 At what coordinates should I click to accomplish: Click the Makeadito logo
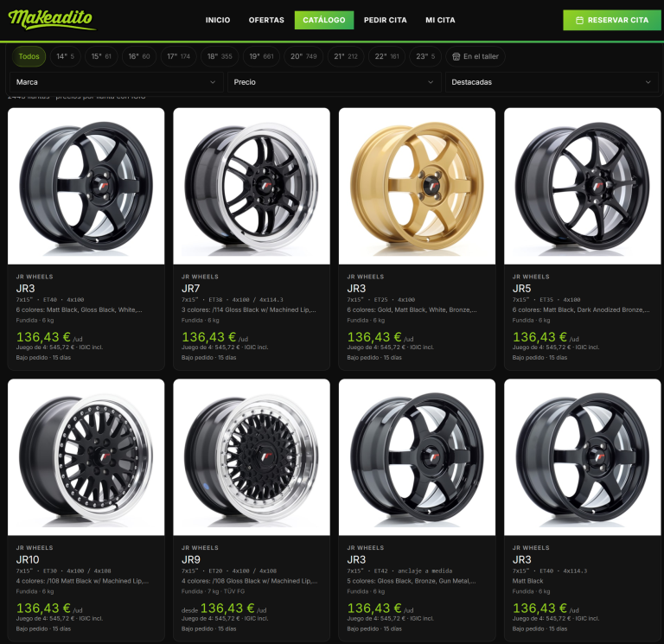point(52,20)
